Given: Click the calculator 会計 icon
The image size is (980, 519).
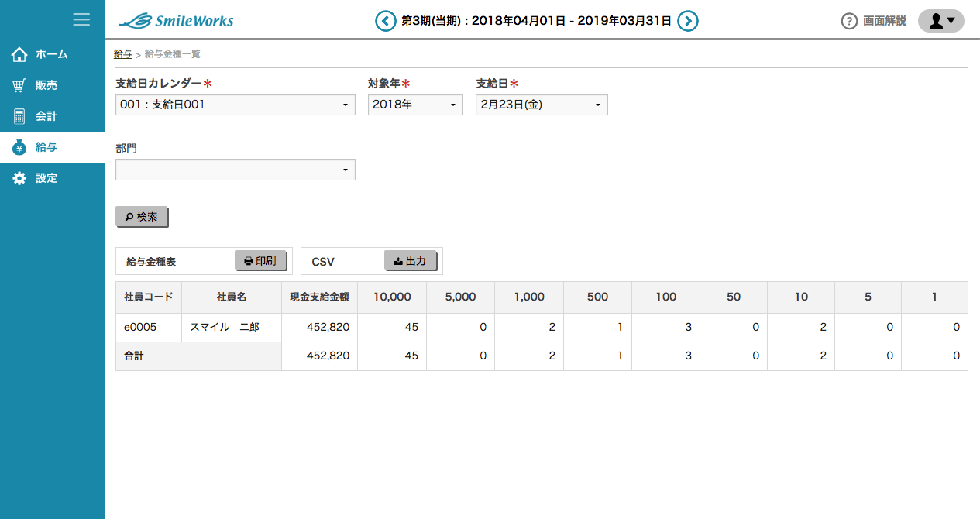Looking at the screenshot, I should point(19,116).
